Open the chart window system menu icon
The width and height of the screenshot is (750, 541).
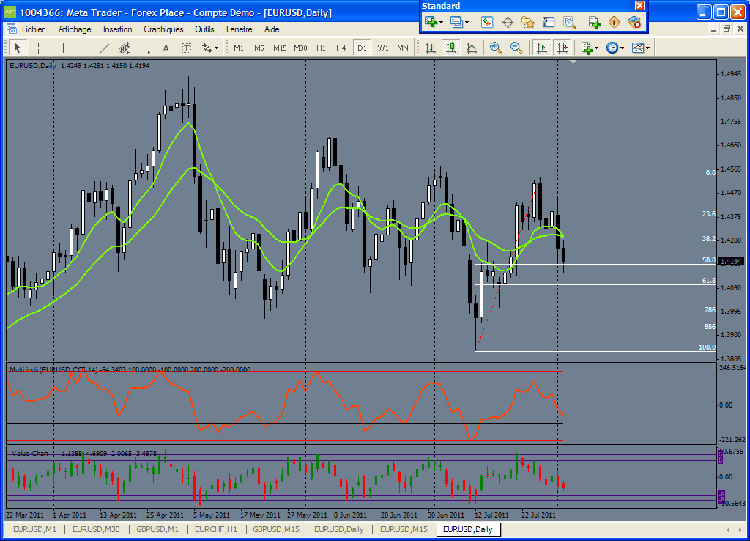click(11, 29)
